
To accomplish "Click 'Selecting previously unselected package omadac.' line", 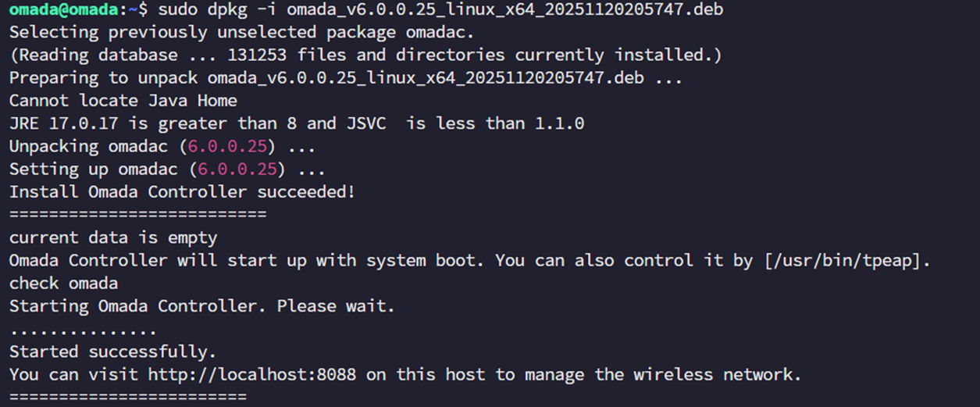I will coord(241,33).
